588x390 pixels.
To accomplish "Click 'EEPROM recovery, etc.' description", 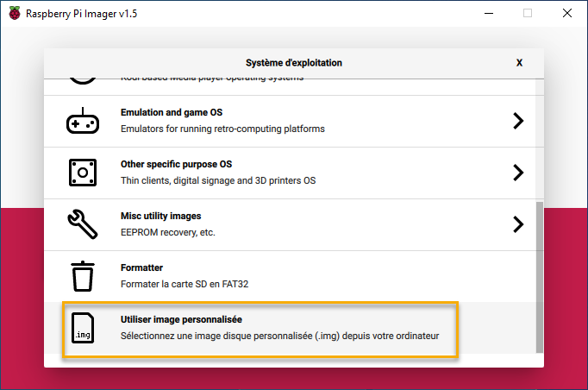I will pyautogui.click(x=168, y=232).
